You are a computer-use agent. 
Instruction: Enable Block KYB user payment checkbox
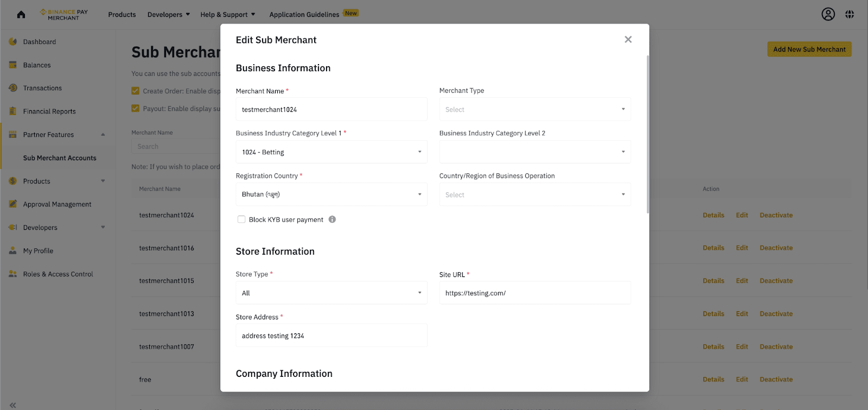(x=241, y=219)
